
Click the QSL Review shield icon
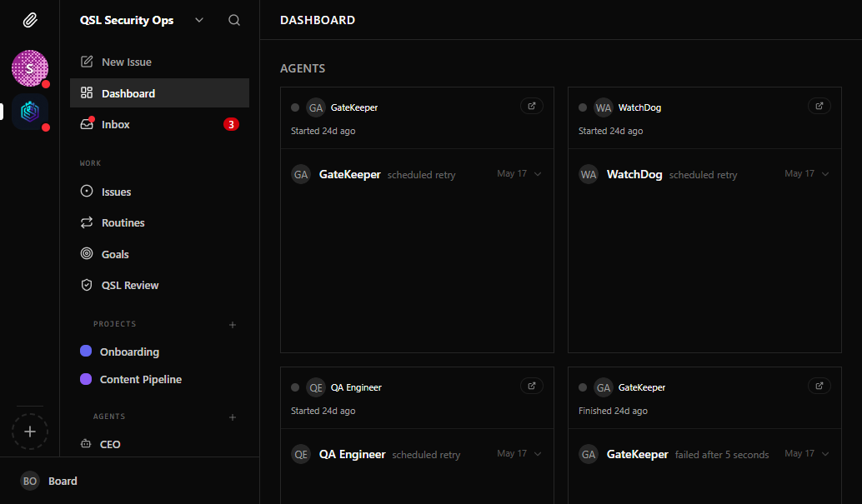click(87, 285)
